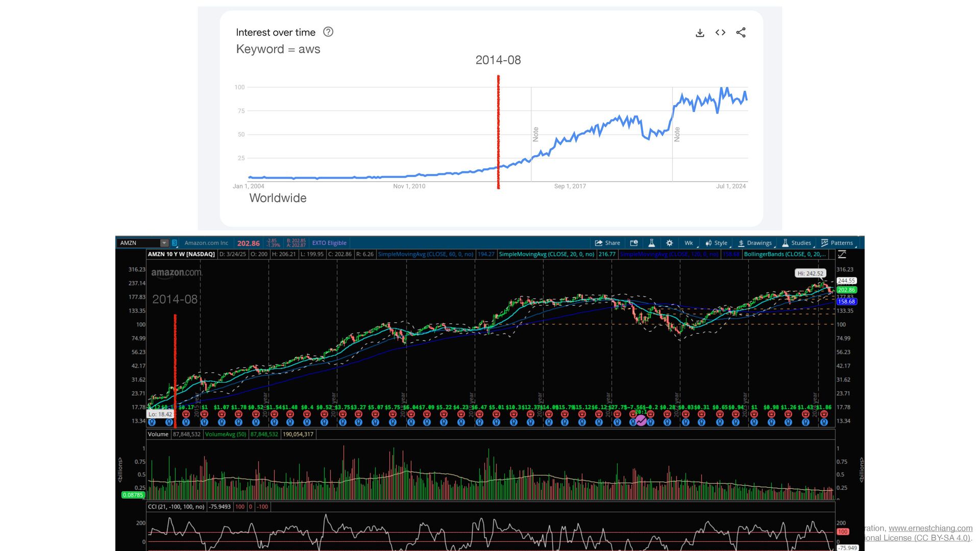Select the BollingerBands study label
This screenshot has width=980, height=551.
(x=785, y=254)
